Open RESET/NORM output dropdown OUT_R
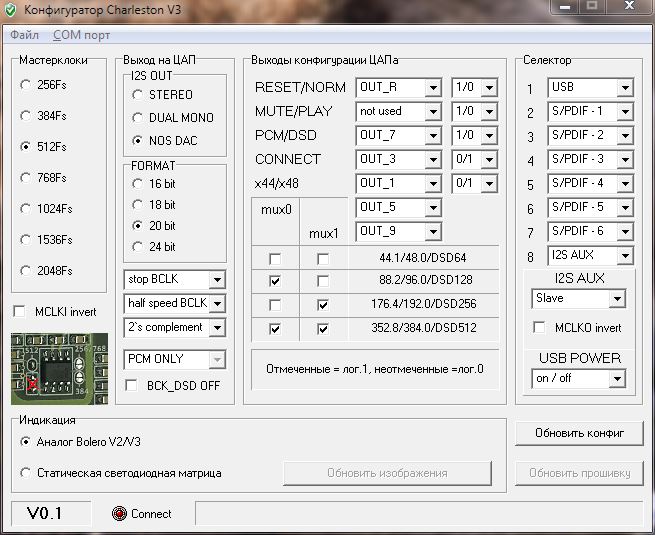Image resolution: width=655 pixels, height=535 pixels. point(399,87)
